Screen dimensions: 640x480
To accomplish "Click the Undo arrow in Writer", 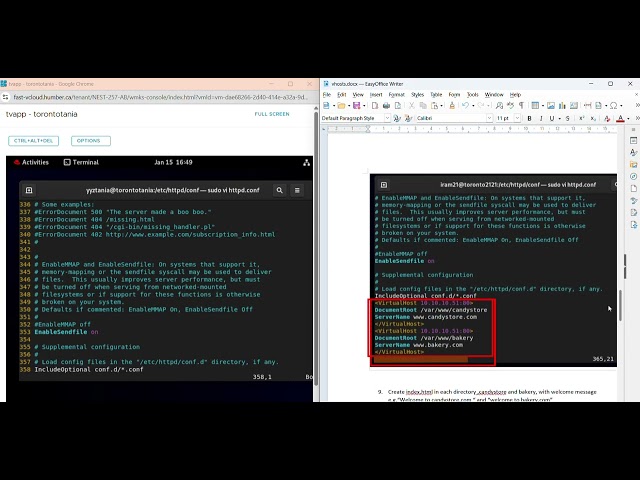I will point(465,106).
